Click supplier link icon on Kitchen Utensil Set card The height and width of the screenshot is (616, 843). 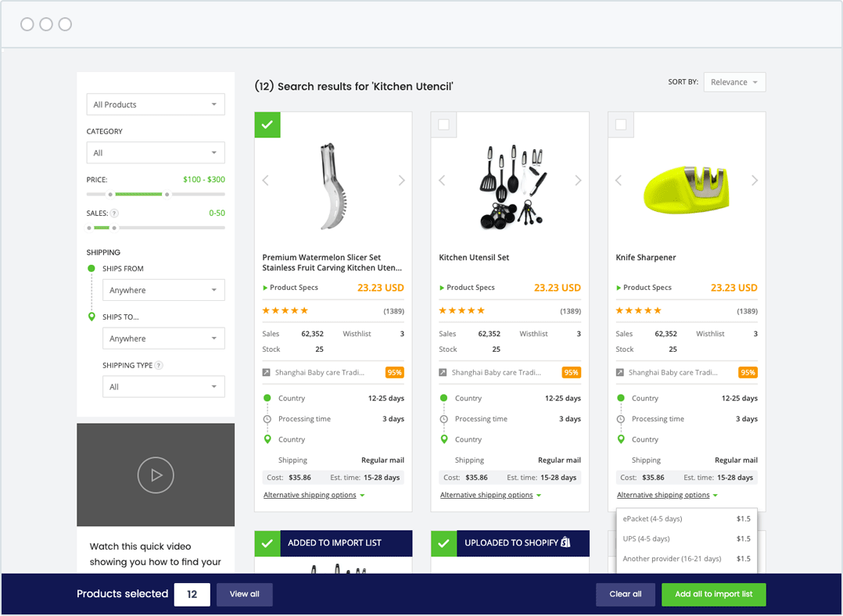(x=443, y=373)
